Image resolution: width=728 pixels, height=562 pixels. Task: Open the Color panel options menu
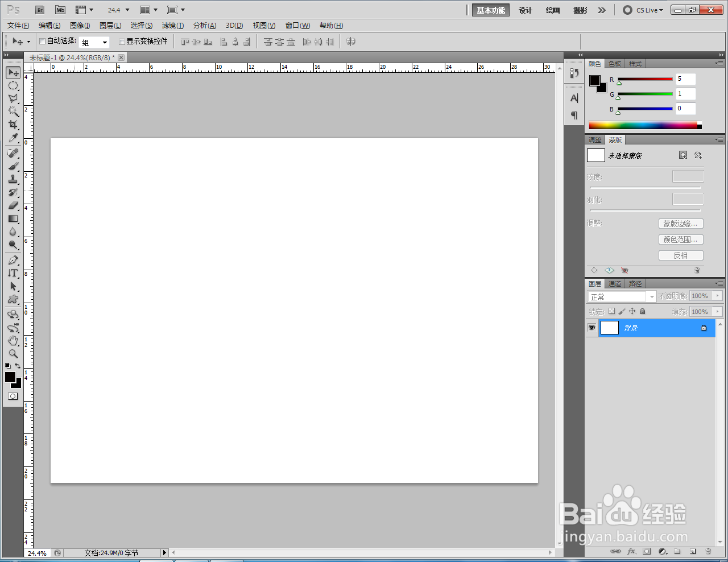[x=719, y=63]
